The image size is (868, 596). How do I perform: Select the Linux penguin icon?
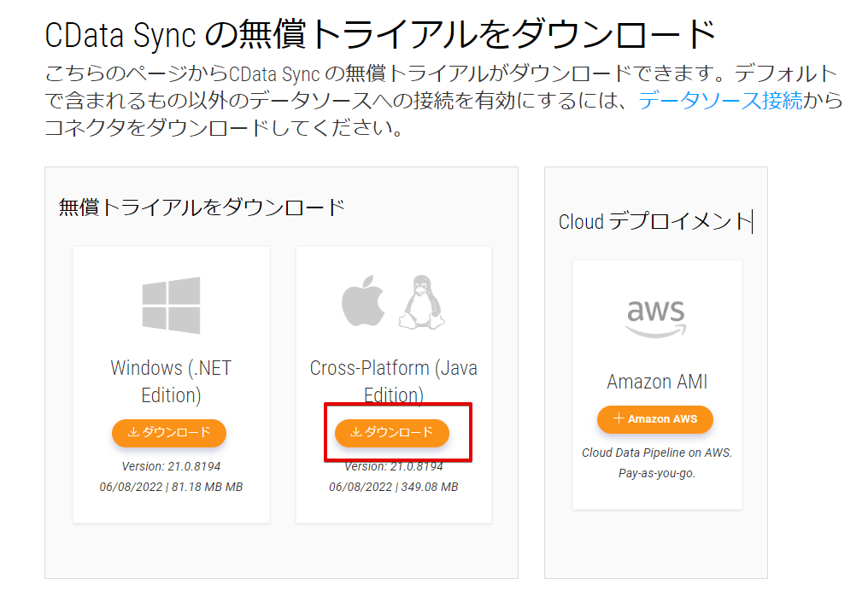(x=419, y=301)
